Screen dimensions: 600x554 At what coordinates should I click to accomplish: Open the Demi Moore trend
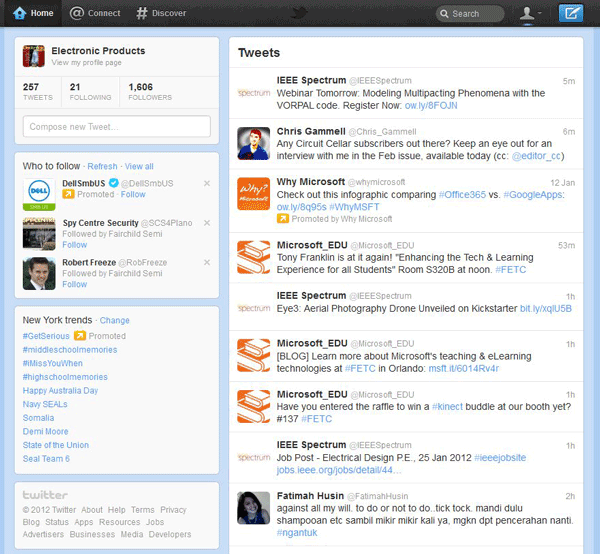click(x=45, y=432)
